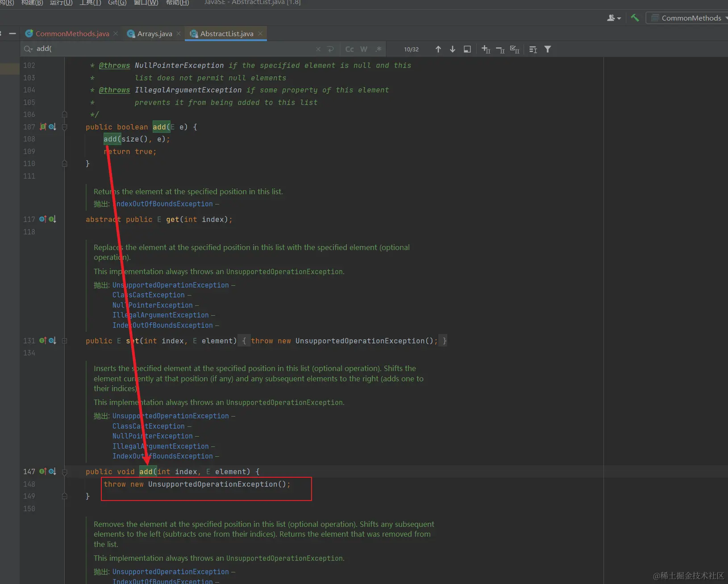Expand the folded throw body in set method
Screen dimensions: 728x584
[x=342, y=341]
